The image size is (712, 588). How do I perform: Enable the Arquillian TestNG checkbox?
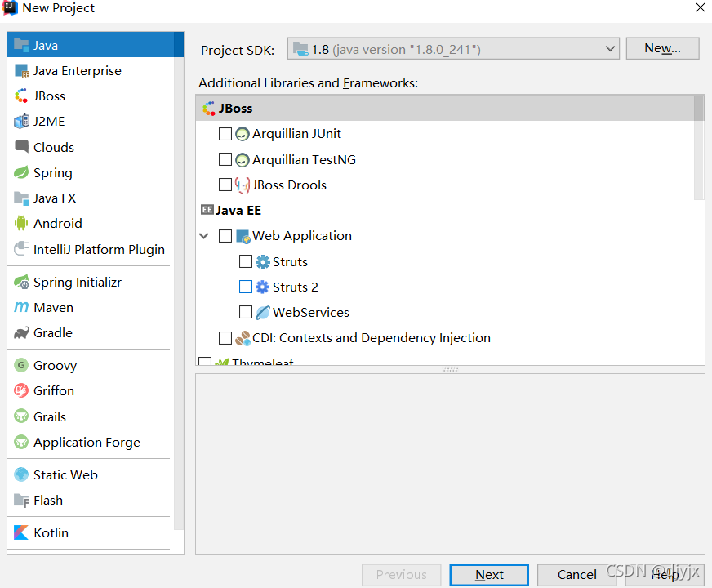pyautogui.click(x=225, y=159)
